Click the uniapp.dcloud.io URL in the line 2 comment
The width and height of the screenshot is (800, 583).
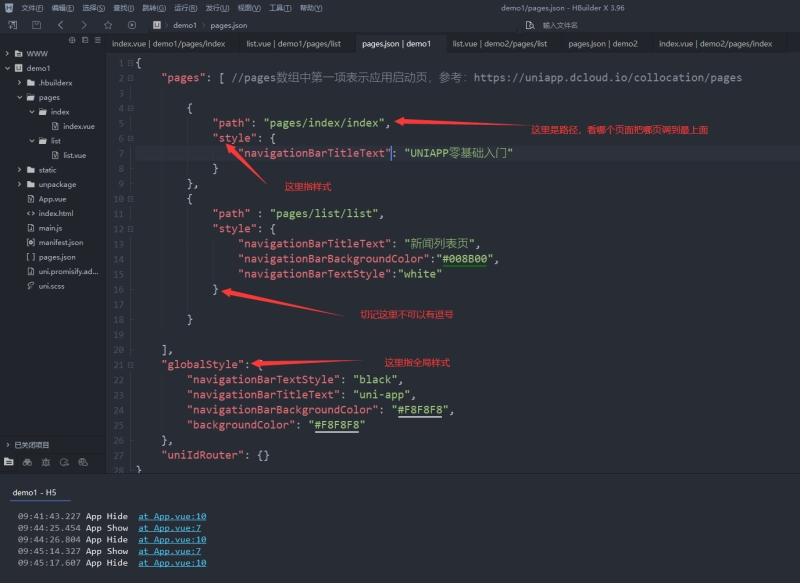pyautogui.click(x=608, y=78)
